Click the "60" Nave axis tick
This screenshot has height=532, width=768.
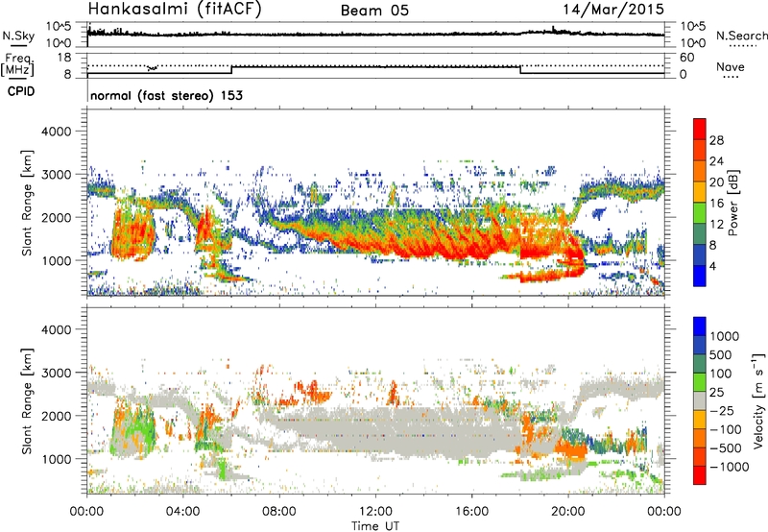tap(686, 58)
